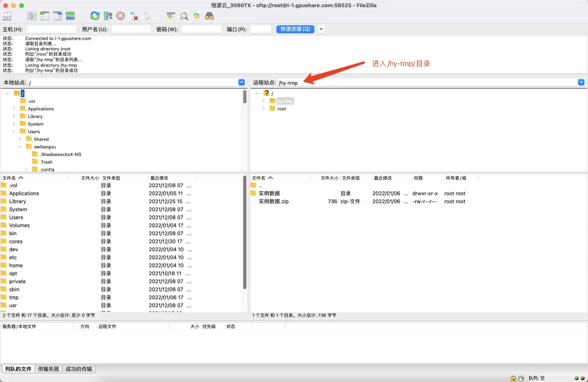Expand the root node in remote tree
Viewport: 588px width, 382px height.
pyautogui.click(x=263, y=109)
